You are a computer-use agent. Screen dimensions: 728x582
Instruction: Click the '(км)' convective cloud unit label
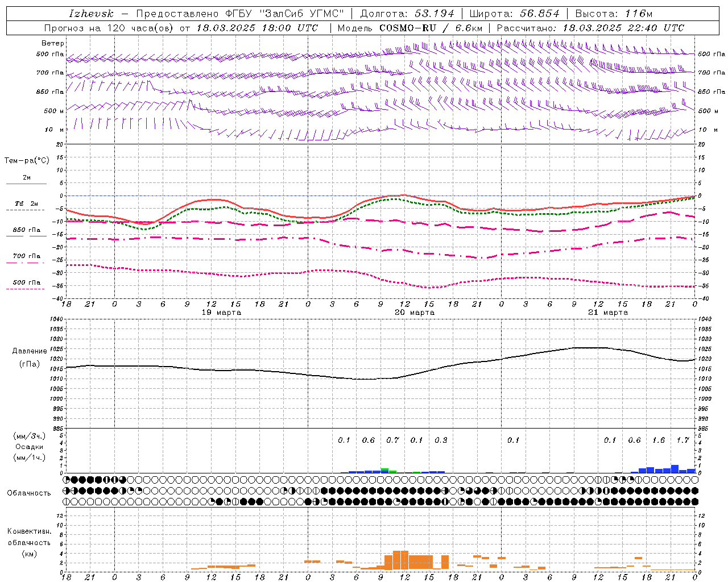[x=29, y=554]
